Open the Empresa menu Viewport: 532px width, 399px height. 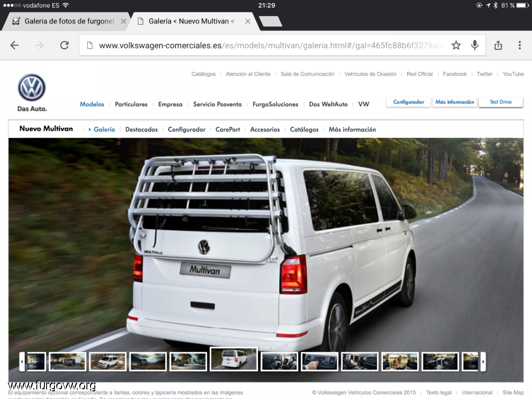pyautogui.click(x=170, y=104)
